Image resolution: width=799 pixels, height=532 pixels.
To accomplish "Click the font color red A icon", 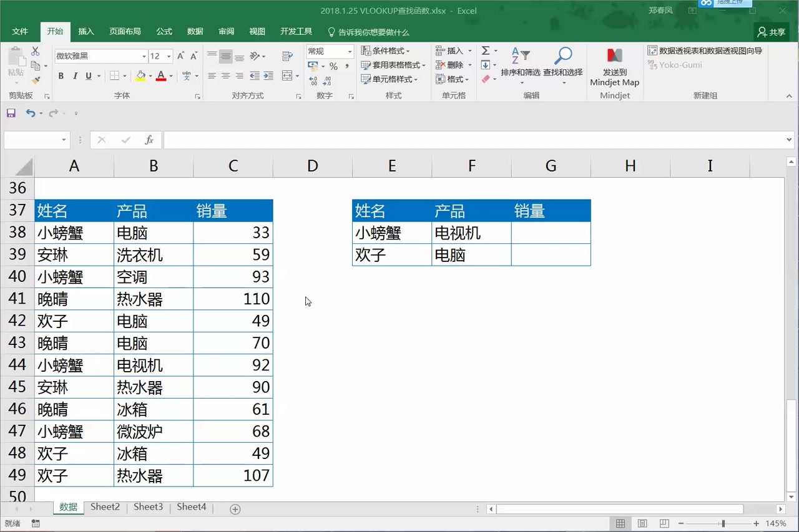I will pos(162,76).
